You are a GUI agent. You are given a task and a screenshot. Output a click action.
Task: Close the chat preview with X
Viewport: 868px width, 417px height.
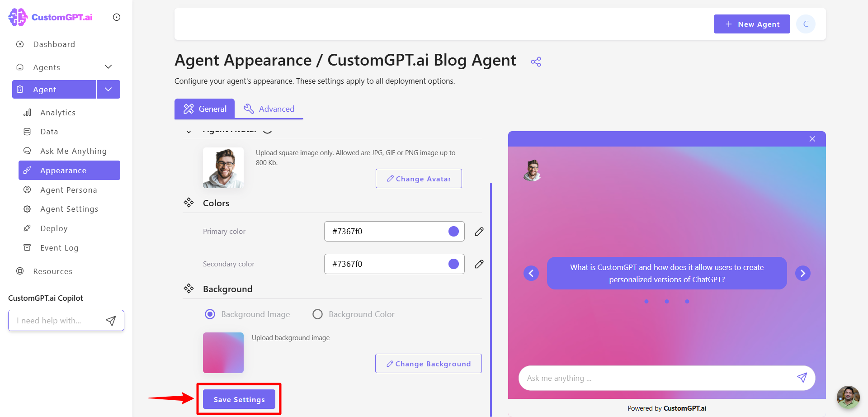pyautogui.click(x=812, y=139)
